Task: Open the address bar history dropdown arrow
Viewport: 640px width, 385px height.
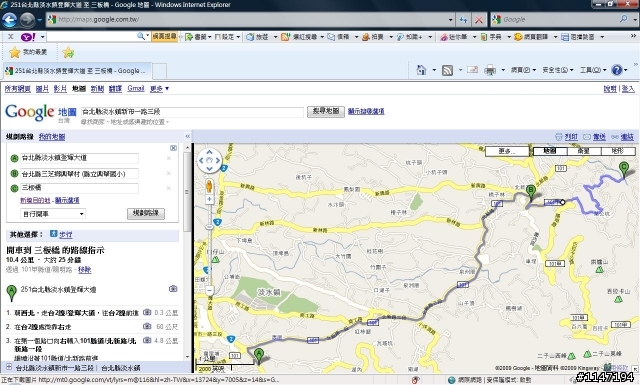Action: (450, 20)
